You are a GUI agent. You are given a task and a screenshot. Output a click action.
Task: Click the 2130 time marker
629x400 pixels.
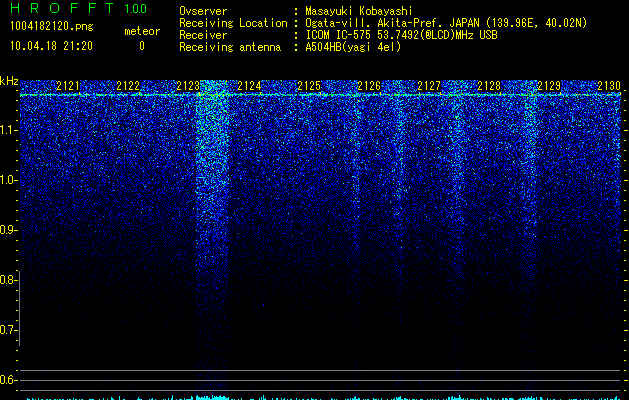[609, 86]
